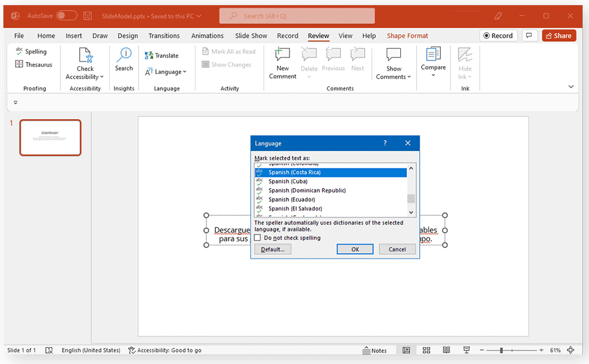Open the Search insights tool
This screenshot has height=364, width=589.
[124, 59]
